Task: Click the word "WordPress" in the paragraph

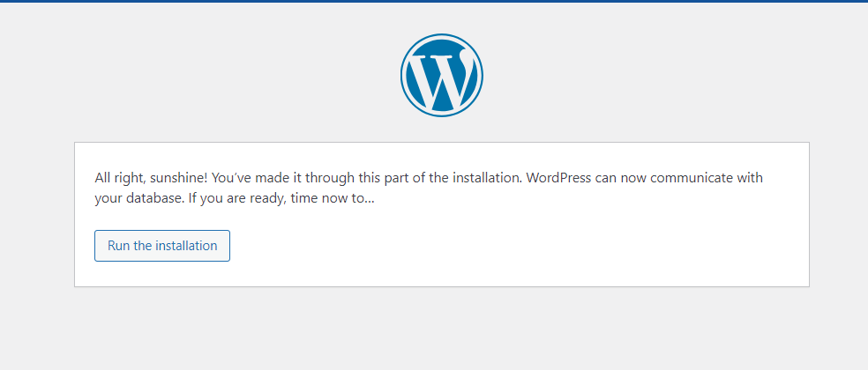Action: click(x=561, y=178)
